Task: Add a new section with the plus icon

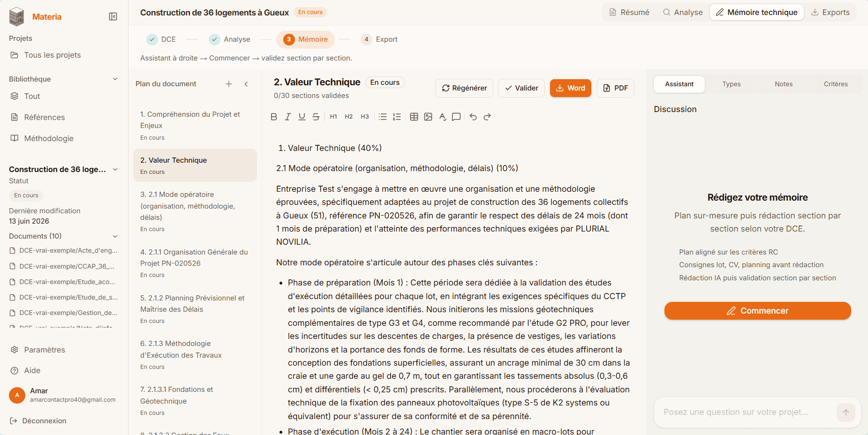Action: 229,84
